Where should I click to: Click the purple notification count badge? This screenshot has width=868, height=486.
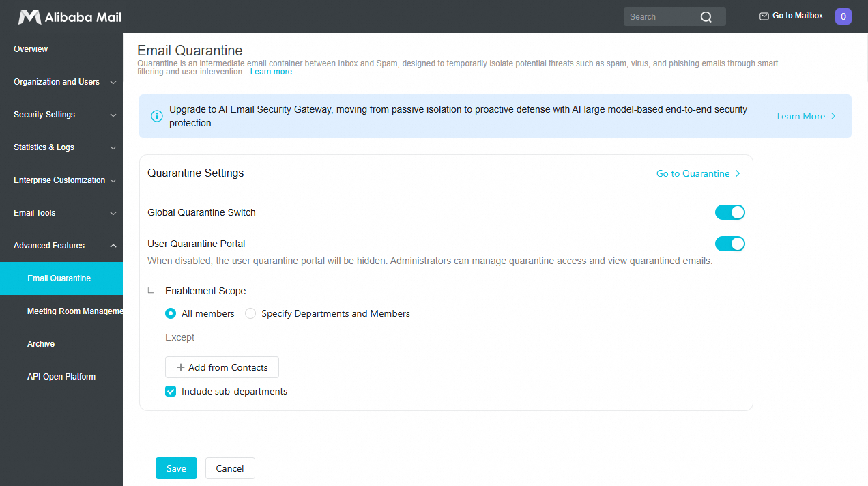(843, 16)
